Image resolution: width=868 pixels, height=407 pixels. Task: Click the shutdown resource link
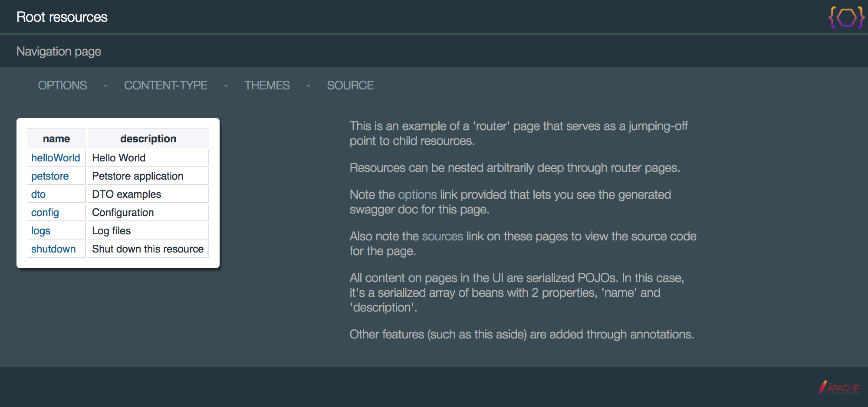coord(53,249)
